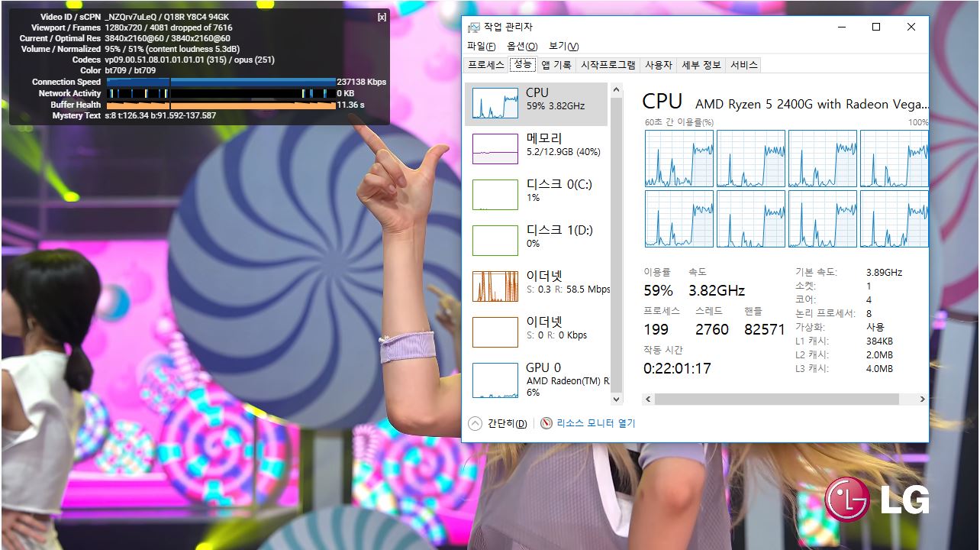Open the 보기(V) menu
980x550 pixels.
(564, 47)
